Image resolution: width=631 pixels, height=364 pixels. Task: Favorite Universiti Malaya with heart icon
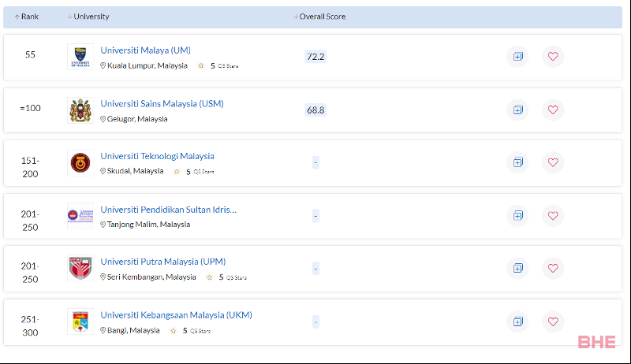click(553, 56)
